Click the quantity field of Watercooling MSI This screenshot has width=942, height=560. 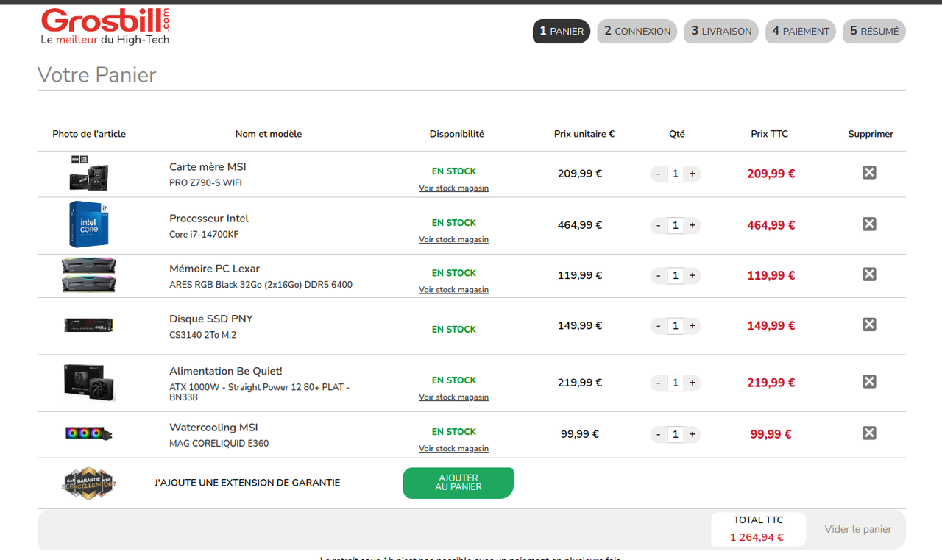(x=676, y=434)
